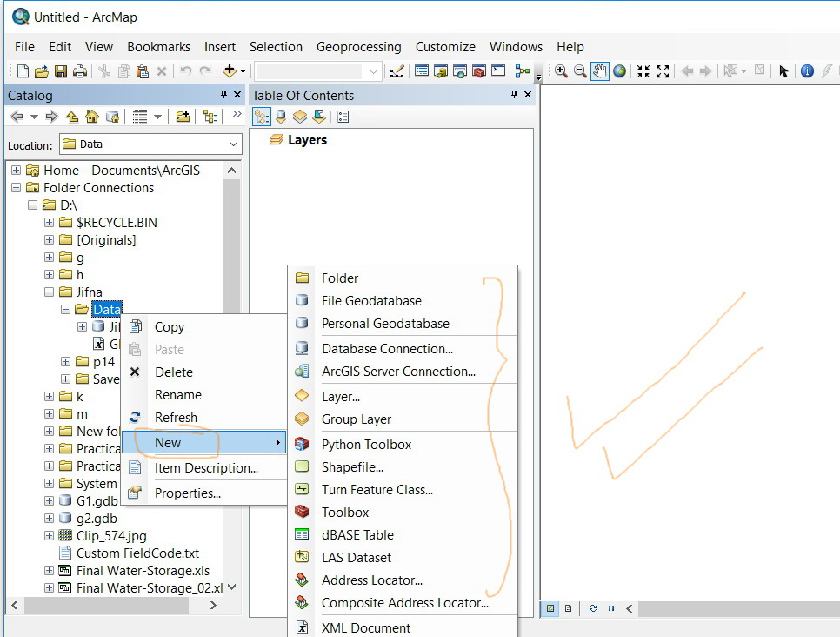Open the Catalog window icon
The width and height of the screenshot is (840, 637).
pyautogui.click(x=441, y=70)
